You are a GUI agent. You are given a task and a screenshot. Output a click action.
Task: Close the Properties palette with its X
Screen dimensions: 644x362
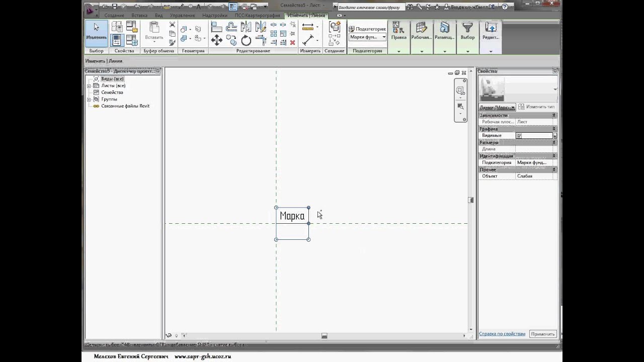[555, 71]
